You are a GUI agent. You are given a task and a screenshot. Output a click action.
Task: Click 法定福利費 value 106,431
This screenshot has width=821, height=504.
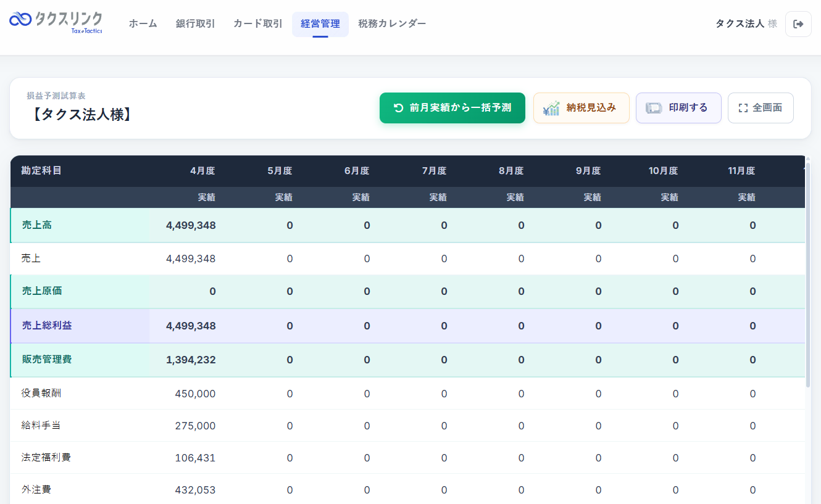[x=195, y=458]
